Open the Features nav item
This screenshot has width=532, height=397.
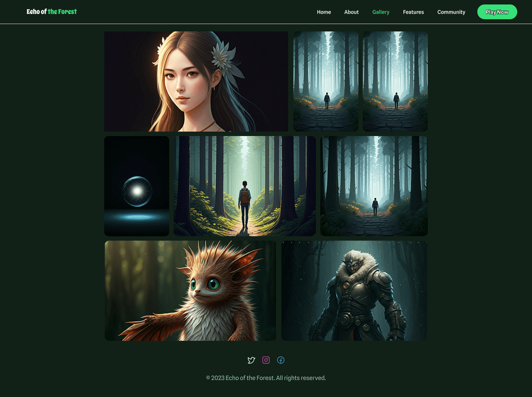click(x=413, y=12)
